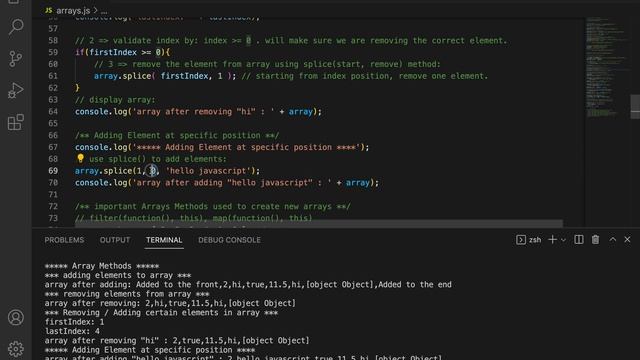Click the horizontal editor scrollbar
This screenshot has height=360, width=640.
coord(318,223)
